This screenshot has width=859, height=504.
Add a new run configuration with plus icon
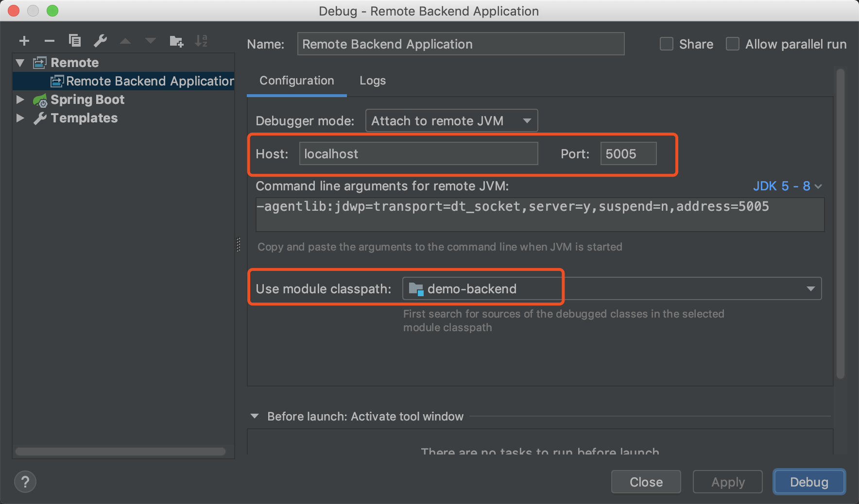pyautogui.click(x=24, y=41)
